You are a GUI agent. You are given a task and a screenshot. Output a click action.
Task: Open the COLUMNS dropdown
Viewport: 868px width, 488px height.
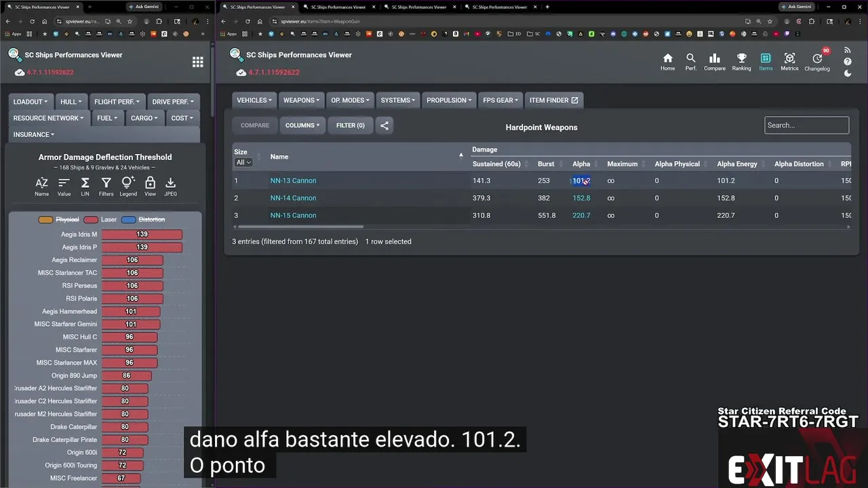coord(302,125)
